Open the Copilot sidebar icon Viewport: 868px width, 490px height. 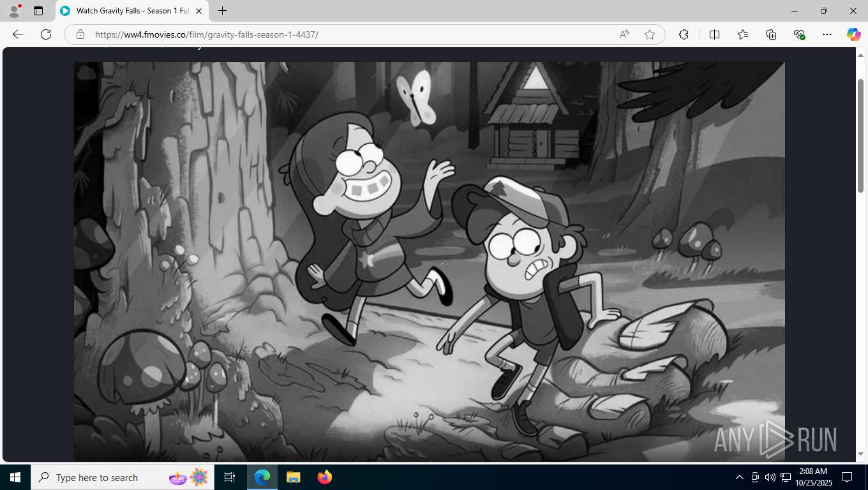tap(854, 34)
